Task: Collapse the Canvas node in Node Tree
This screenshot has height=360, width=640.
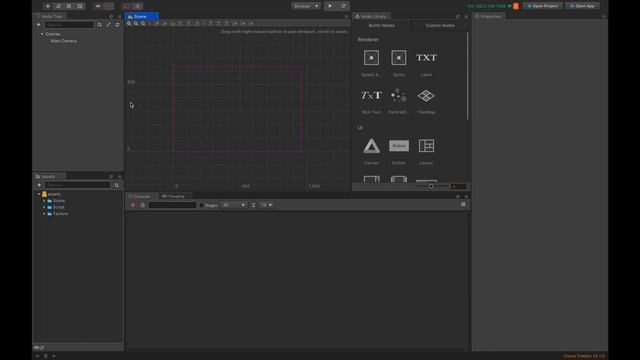Action: click(x=42, y=34)
